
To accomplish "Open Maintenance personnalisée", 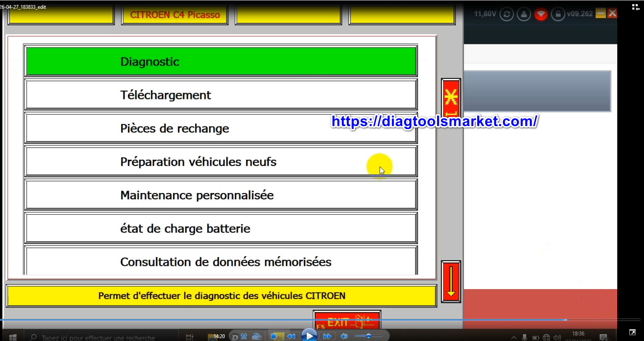I will pyautogui.click(x=221, y=195).
